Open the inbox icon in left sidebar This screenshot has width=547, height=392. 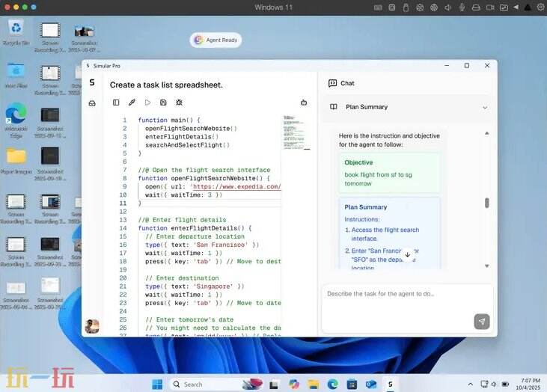[x=92, y=103]
